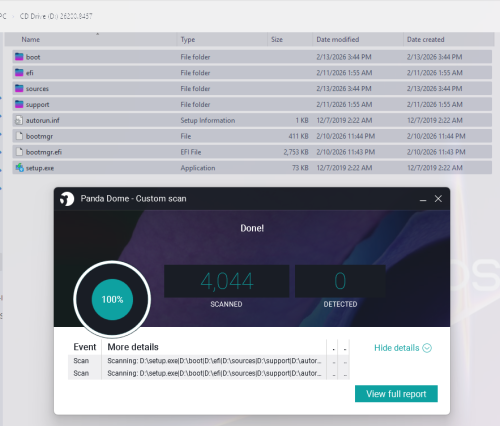Click the Done! status text

[x=252, y=228]
